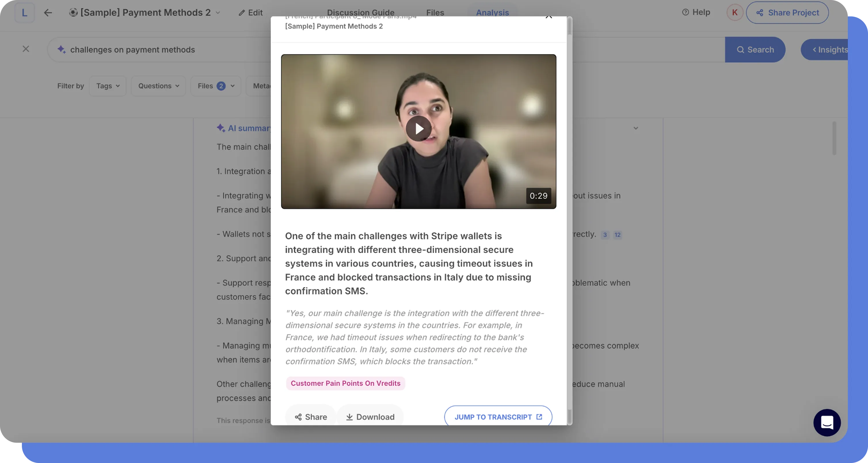Download the video clip
868x463 pixels.
click(x=370, y=416)
